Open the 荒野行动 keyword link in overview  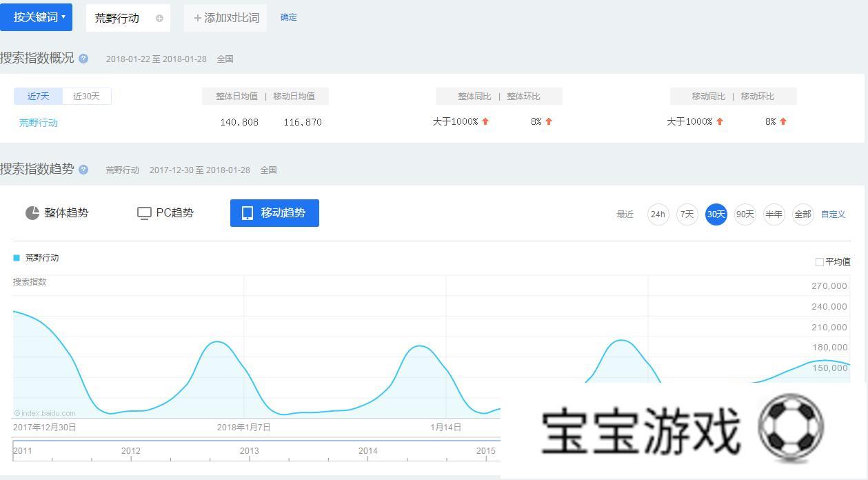(39, 123)
